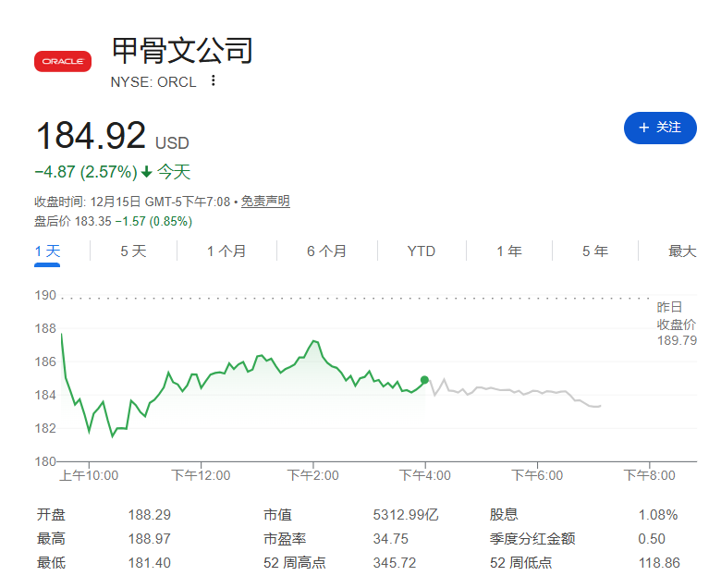Select the 6 个月 range tab
709x588 pixels.
(x=326, y=251)
